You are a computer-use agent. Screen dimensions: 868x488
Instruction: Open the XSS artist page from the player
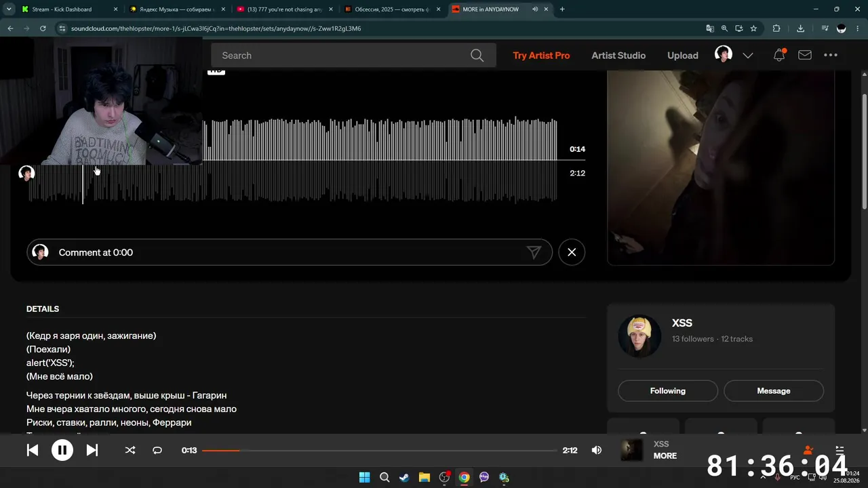pyautogui.click(x=661, y=444)
